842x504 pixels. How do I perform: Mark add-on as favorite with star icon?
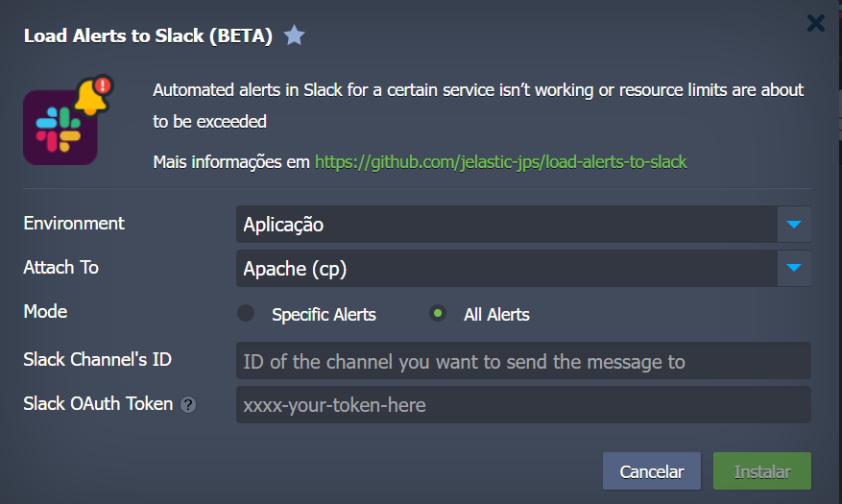(295, 36)
